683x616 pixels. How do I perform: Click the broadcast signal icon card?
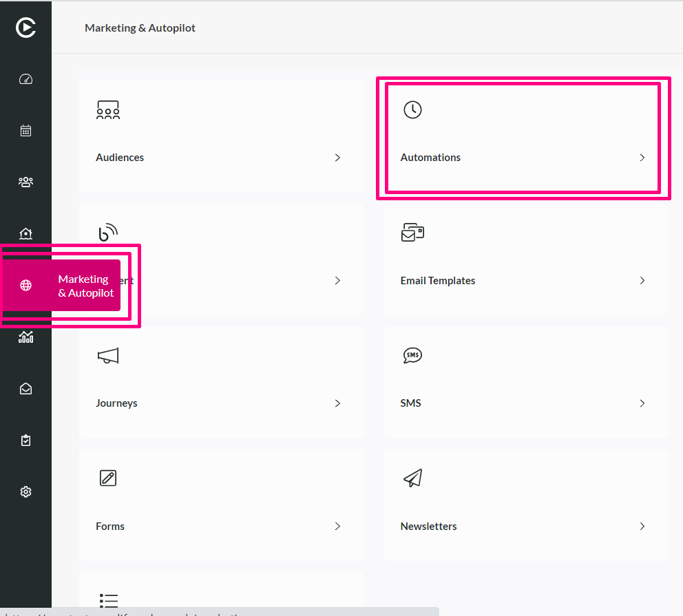point(108,233)
